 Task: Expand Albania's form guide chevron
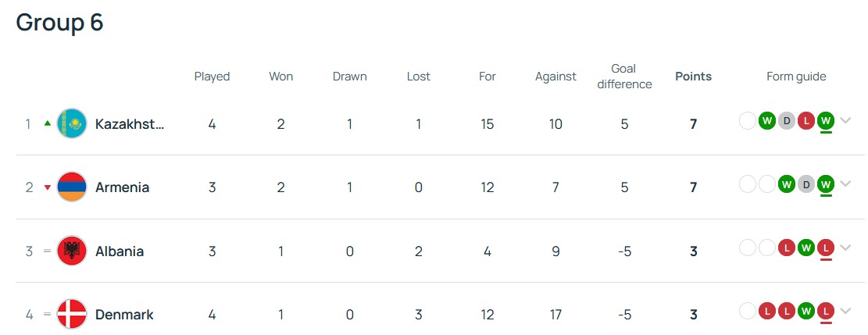(x=845, y=248)
